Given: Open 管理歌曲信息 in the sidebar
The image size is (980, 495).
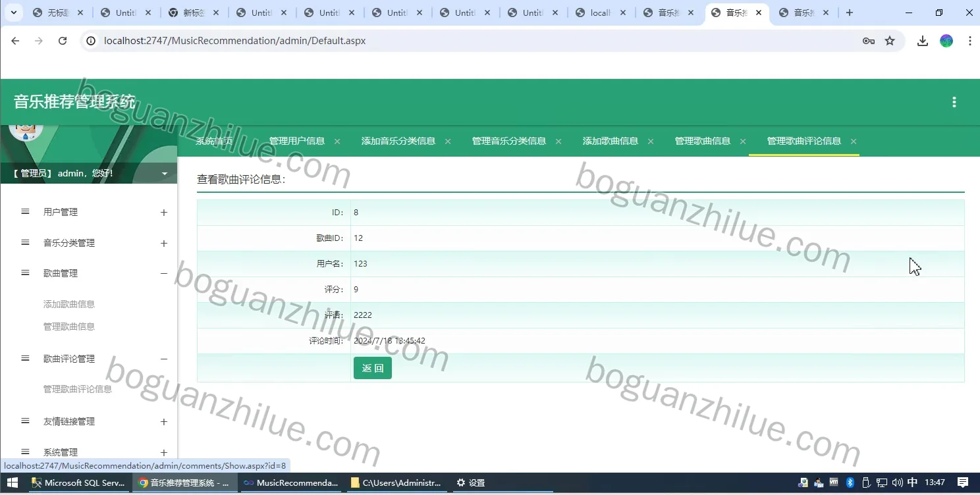Looking at the screenshot, I should pyautogui.click(x=69, y=326).
